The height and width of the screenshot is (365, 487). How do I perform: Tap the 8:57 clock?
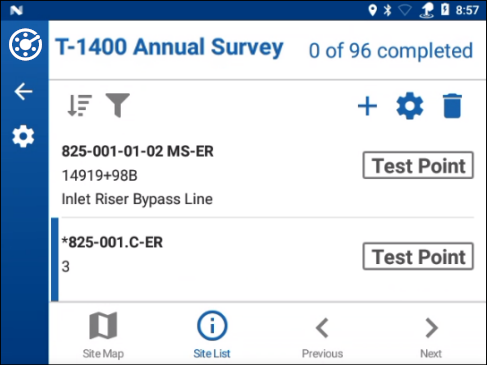tap(467, 10)
